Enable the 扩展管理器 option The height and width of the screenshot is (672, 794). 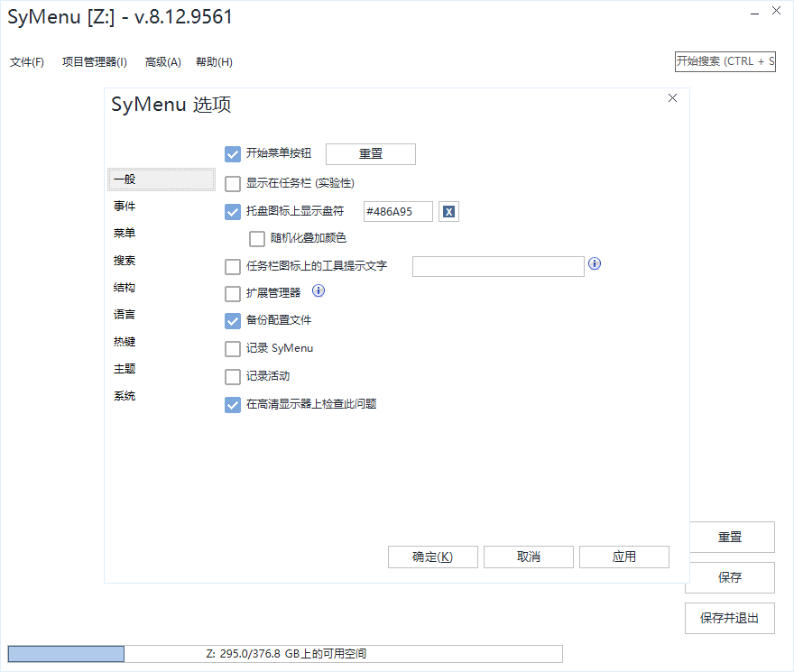coord(232,291)
